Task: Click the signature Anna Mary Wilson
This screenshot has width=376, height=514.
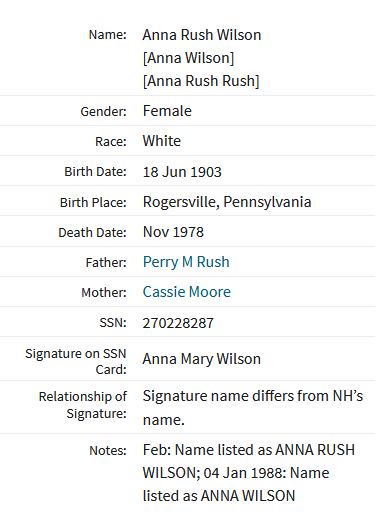Action: pyautogui.click(x=202, y=359)
